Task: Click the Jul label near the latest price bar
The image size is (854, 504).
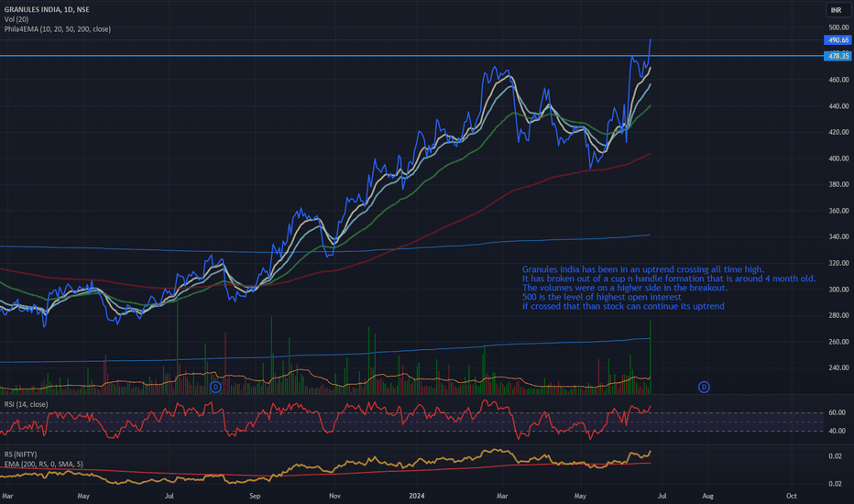Action: click(x=662, y=496)
